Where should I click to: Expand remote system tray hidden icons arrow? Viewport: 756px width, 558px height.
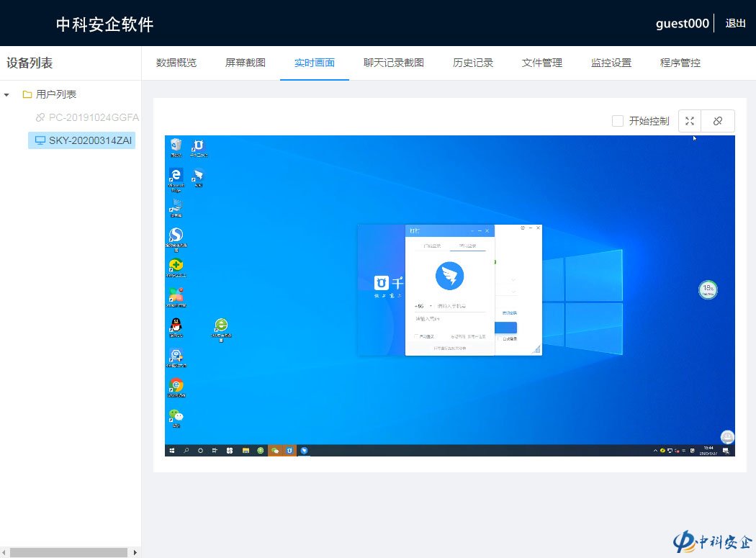(654, 451)
